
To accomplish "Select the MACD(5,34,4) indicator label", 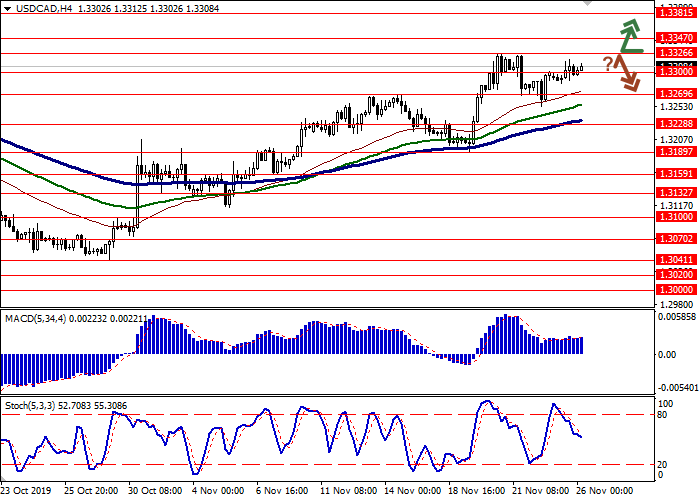I will 38,318.
